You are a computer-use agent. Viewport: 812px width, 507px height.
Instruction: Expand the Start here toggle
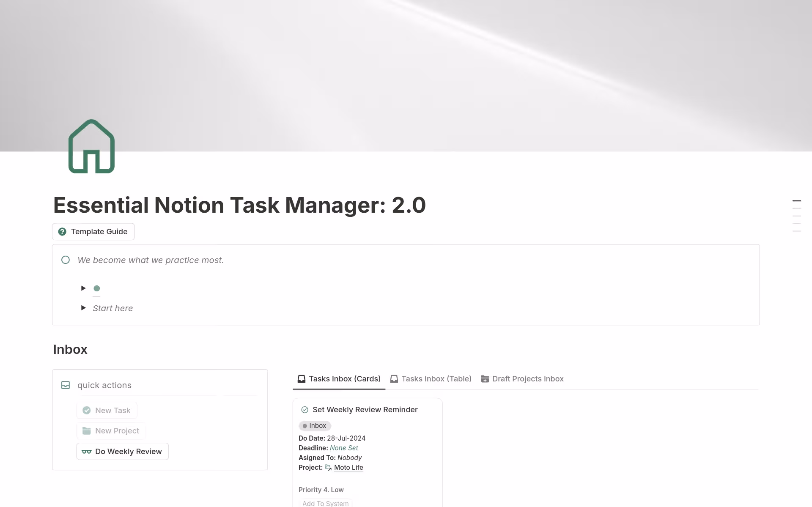coord(83,308)
